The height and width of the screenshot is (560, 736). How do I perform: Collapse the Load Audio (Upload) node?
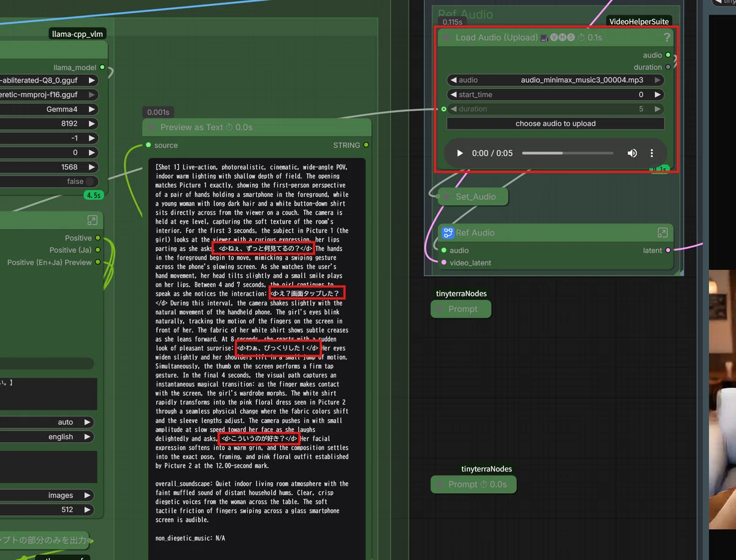(x=446, y=37)
